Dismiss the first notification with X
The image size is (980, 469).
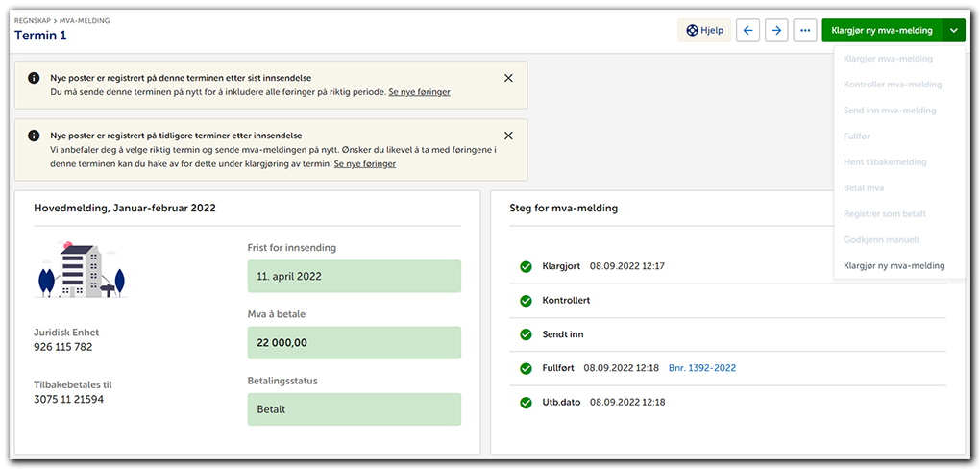pos(508,78)
